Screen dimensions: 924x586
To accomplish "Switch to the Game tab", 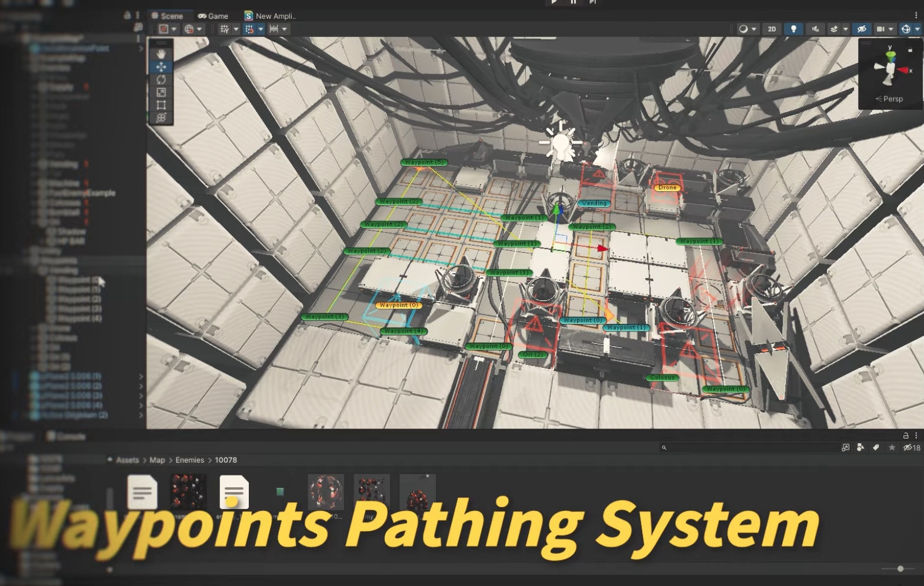I will [x=213, y=16].
